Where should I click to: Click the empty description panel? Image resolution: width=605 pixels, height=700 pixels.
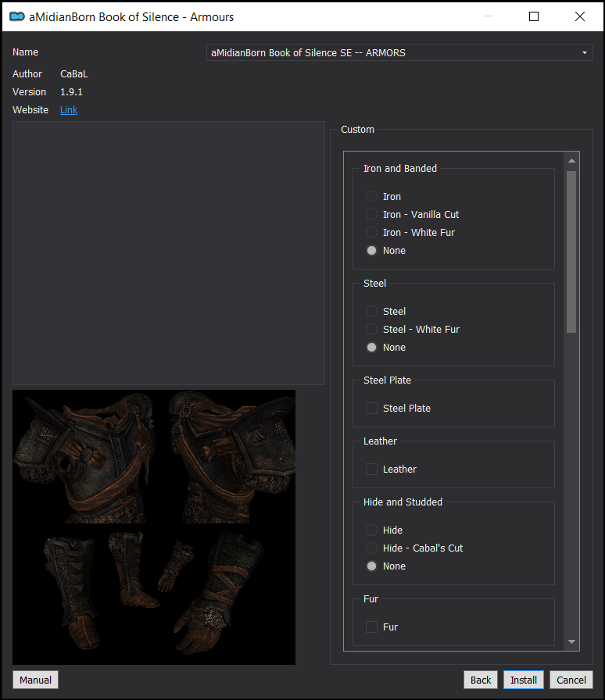[x=169, y=253]
